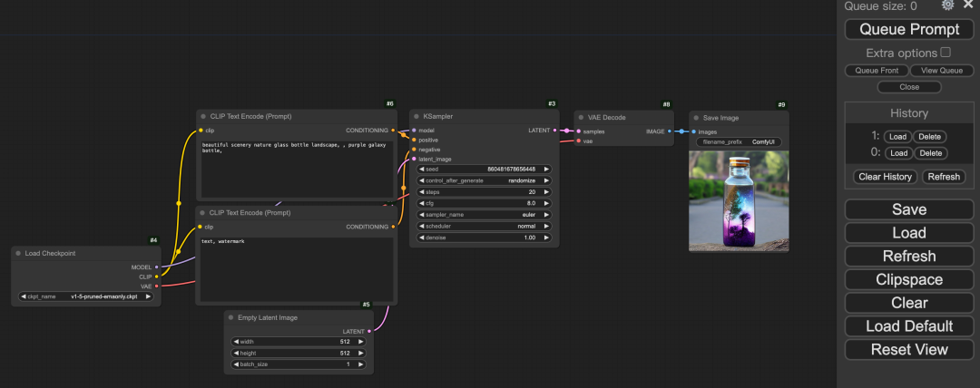Increase denoise with right arrow
The image size is (980, 388).
coord(547,238)
